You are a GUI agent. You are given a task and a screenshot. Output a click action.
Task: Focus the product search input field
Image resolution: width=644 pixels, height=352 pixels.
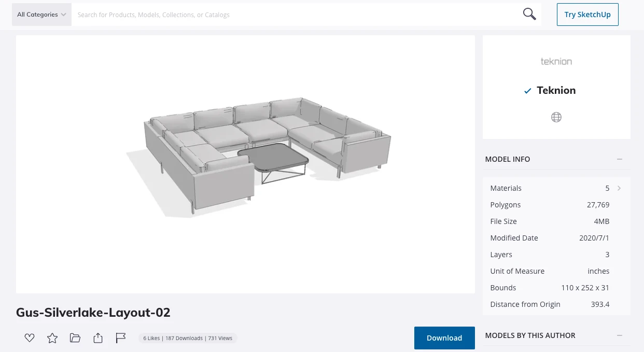[296, 15]
